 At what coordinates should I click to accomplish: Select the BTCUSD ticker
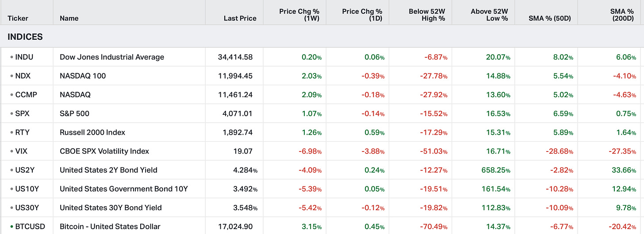[x=29, y=226]
